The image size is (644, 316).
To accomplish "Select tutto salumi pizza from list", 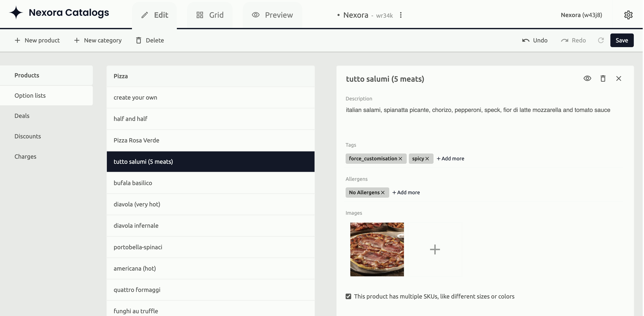I will pos(211,161).
